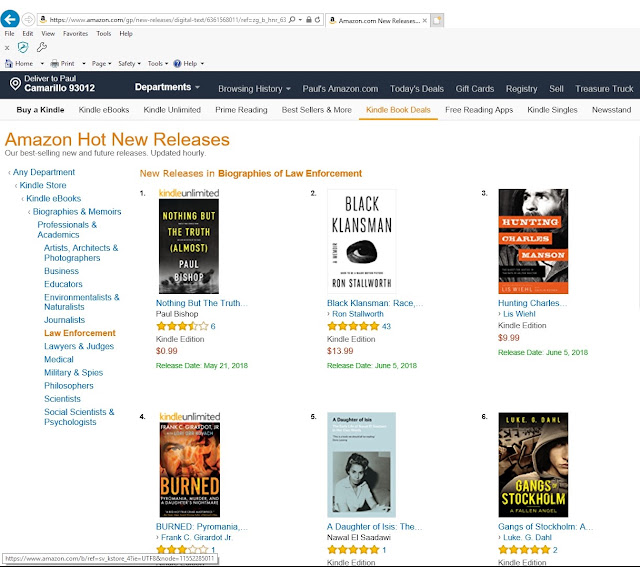The image size is (640, 567).
Task: Click the browser Back arrow button
Action: coord(10,19)
